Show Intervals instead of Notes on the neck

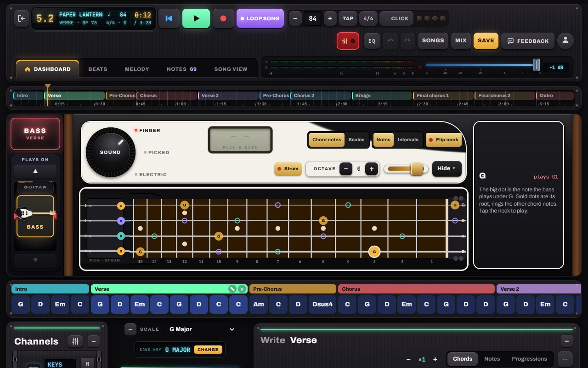click(x=408, y=140)
